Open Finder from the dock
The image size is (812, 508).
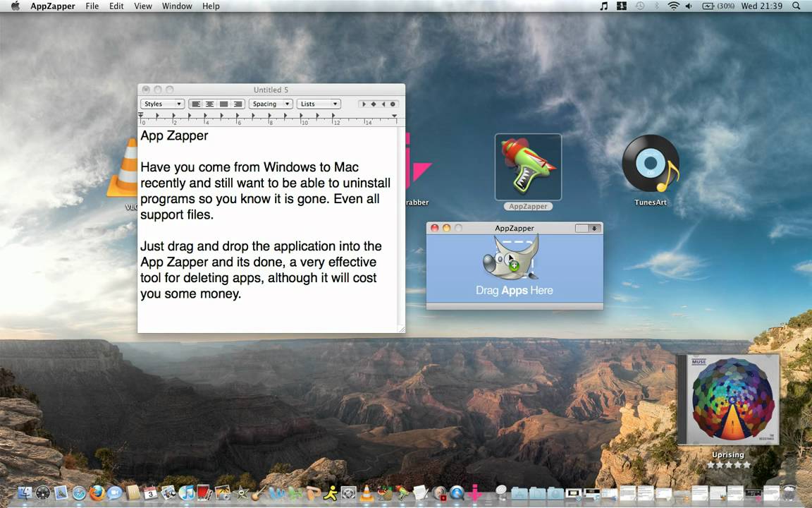coord(25,493)
